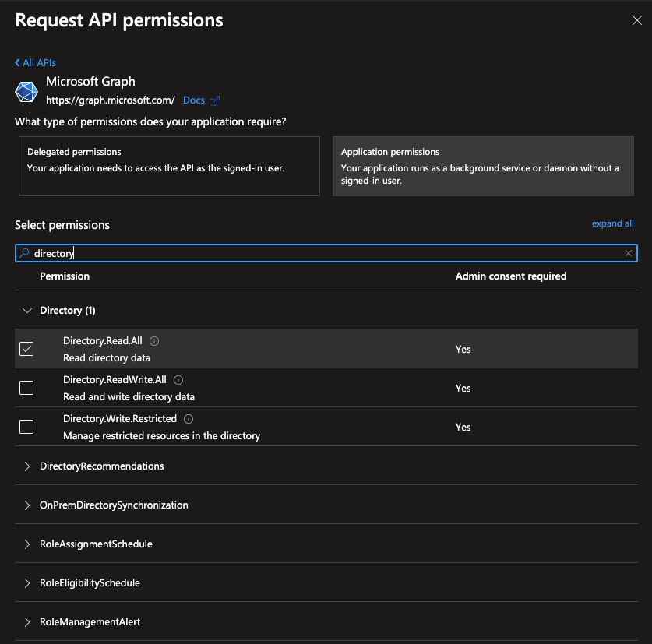Click Microsoft Graph title text
The image size is (652, 644).
pos(90,82)
